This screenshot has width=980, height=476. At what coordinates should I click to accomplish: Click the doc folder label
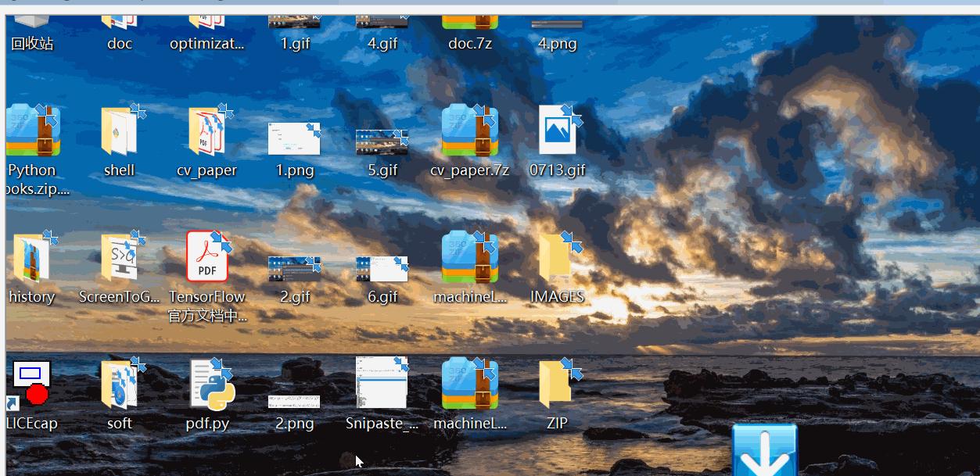(120, 44)
